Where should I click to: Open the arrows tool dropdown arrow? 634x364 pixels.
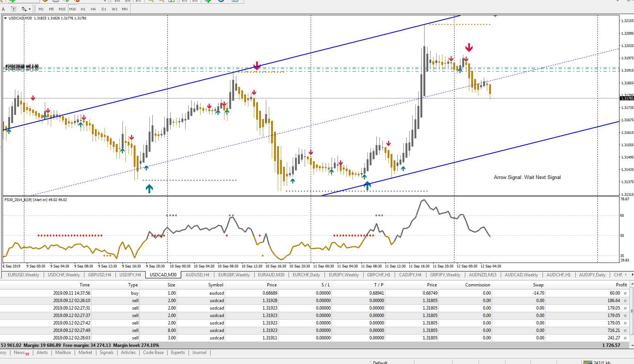tap(29, 9)
